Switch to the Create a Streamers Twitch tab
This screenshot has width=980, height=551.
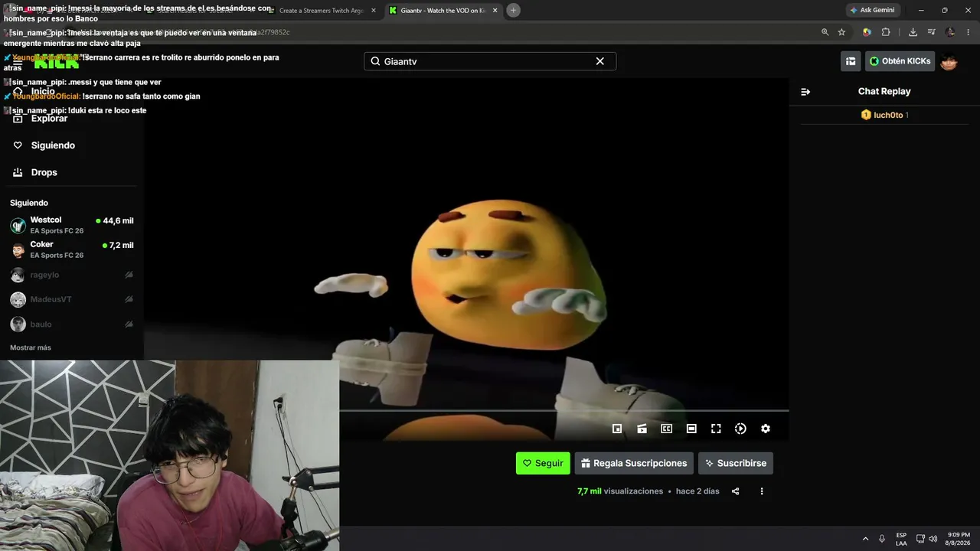[x=322, y=11]
